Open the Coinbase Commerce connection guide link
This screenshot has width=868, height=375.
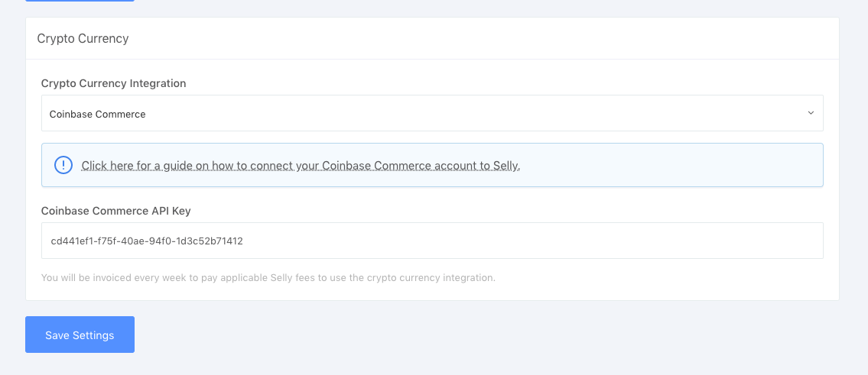tap(301, 166)
